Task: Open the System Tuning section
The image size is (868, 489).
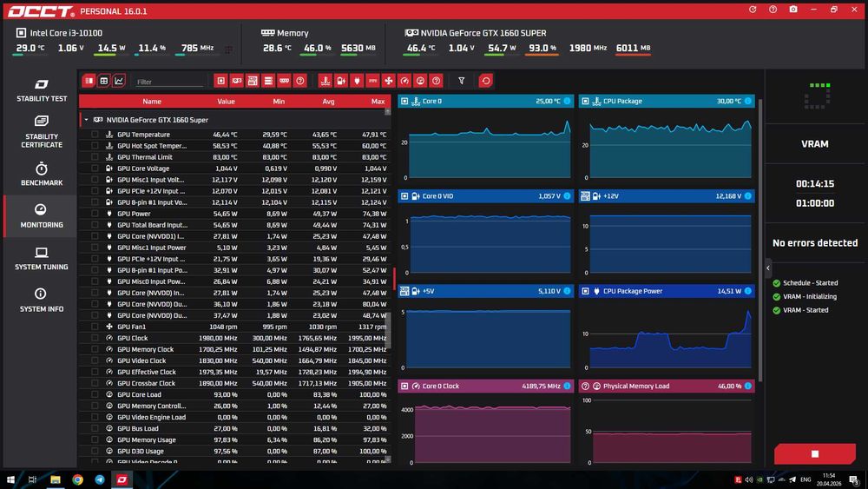Action: [x=42, y=259]
